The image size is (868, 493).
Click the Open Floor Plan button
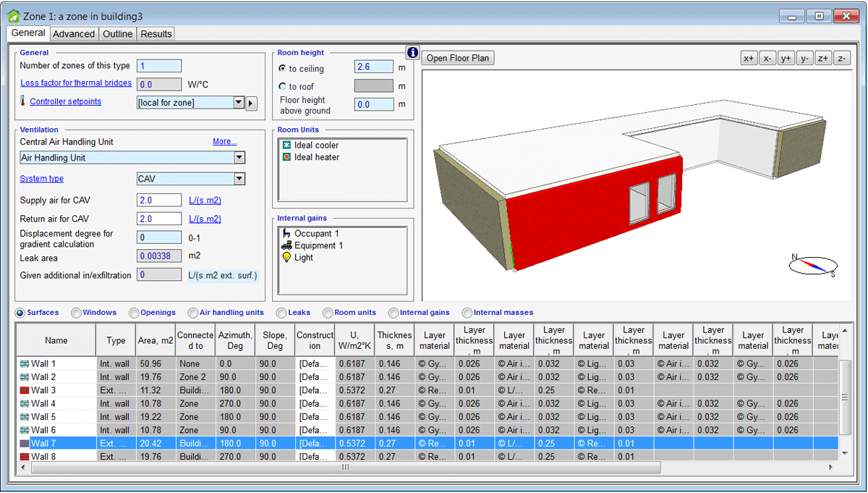pyautogui.click(x=459, y=59)
